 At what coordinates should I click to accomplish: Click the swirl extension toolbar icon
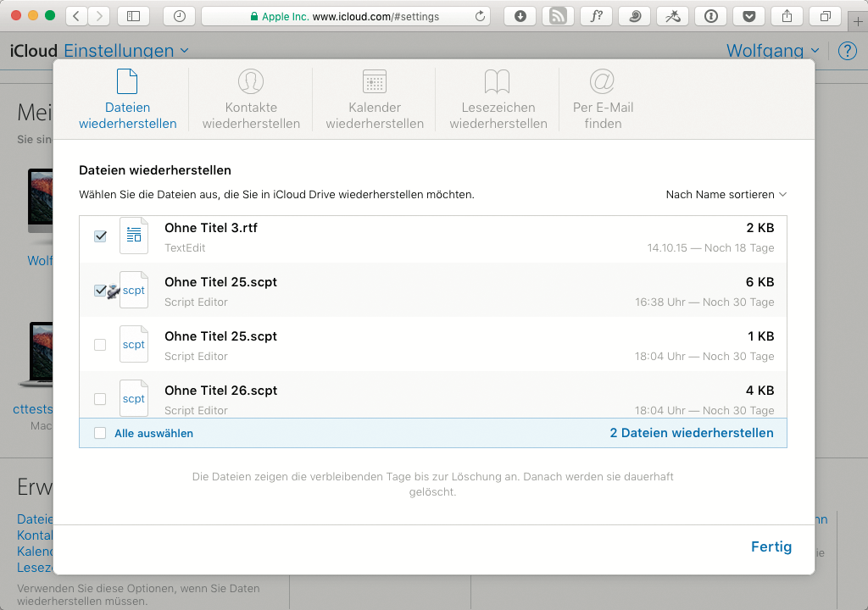(634, 16)
